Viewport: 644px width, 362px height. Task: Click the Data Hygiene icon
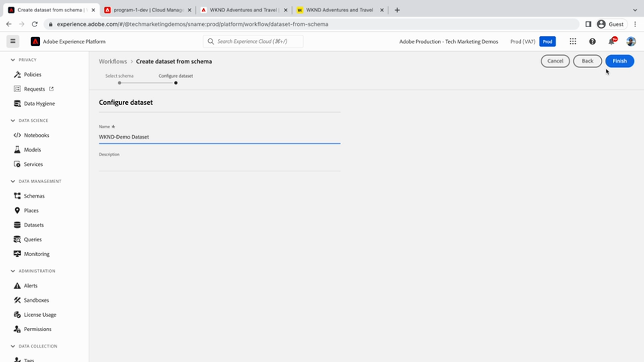pyautogui.click(x=17, y=104)
